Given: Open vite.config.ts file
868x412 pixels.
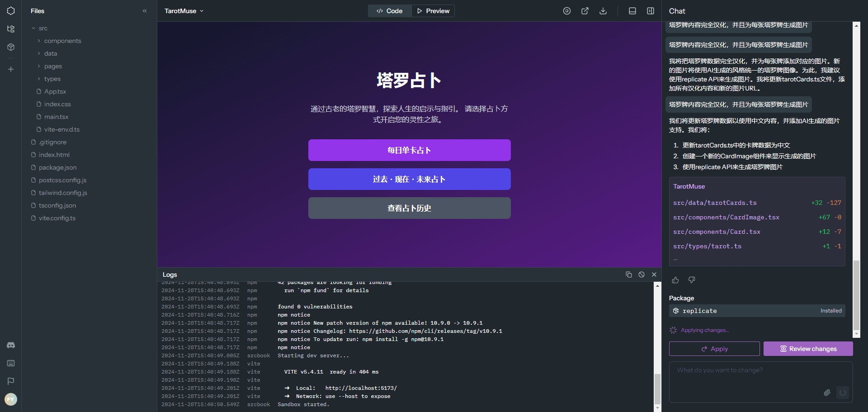Looking at the screenshot, I should click(57, 218).
